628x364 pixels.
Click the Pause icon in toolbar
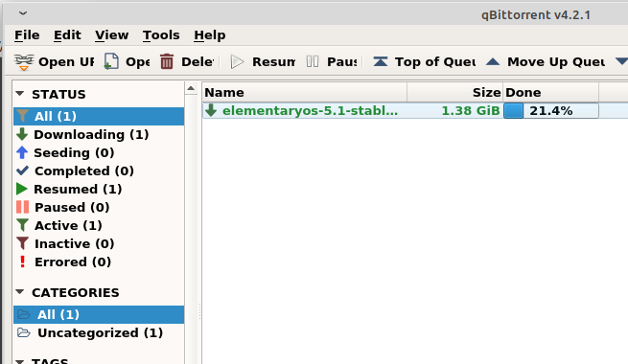click(313, 62)
